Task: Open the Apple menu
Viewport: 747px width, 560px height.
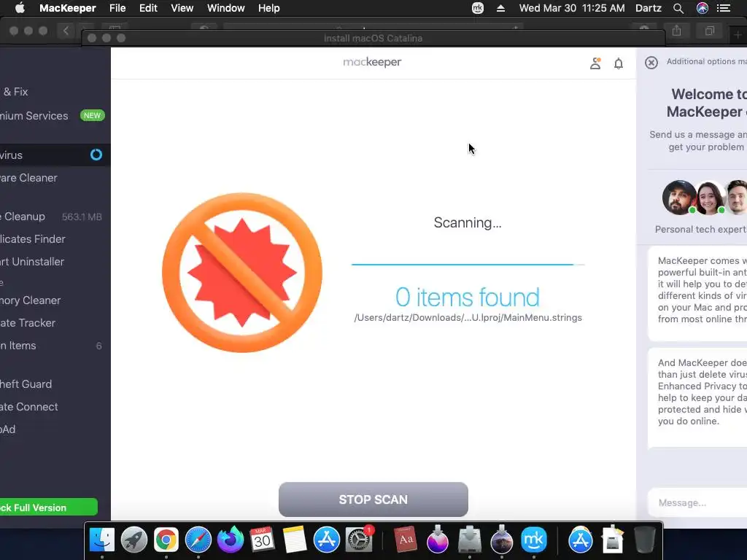Action: tap(20, 8)
